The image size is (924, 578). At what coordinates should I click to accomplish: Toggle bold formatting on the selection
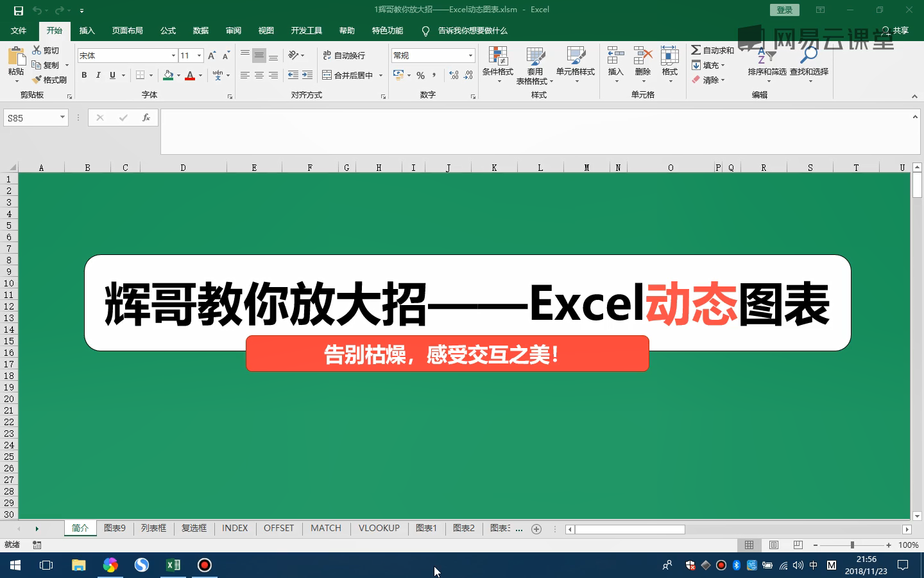pos(84,75)
